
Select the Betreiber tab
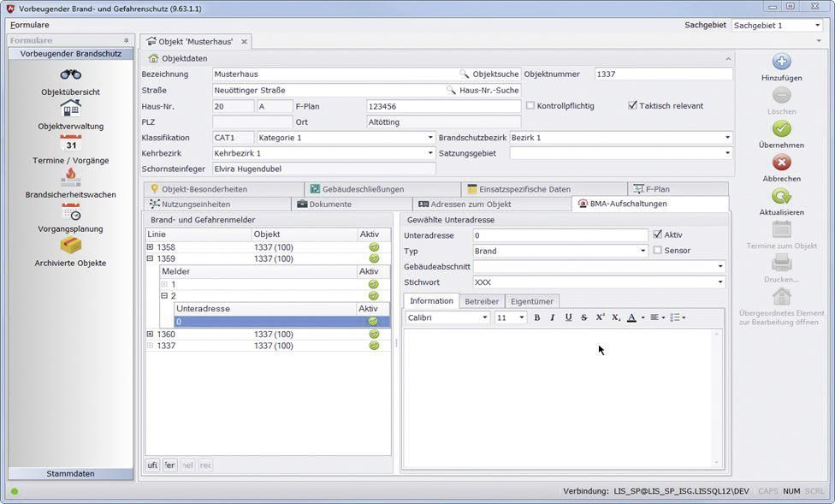[x=482, y=301]
